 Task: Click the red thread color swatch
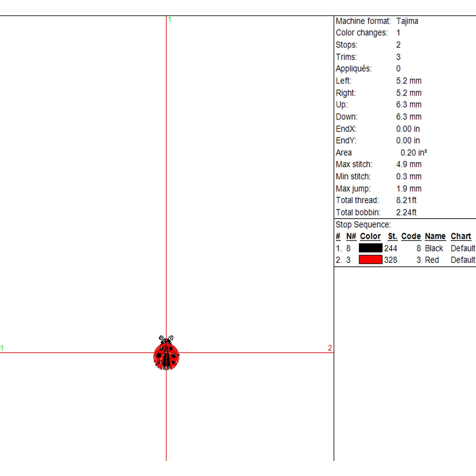coord(371,260)
